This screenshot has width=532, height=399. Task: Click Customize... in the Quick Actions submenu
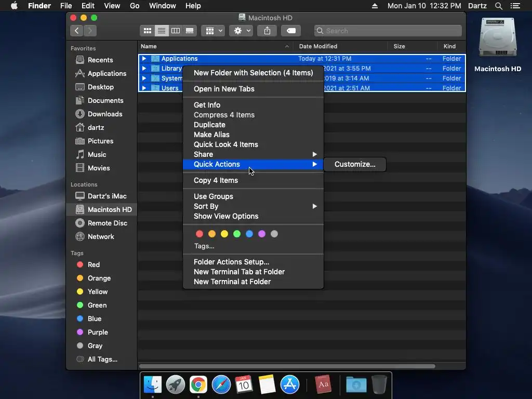[x=355, y=164]
